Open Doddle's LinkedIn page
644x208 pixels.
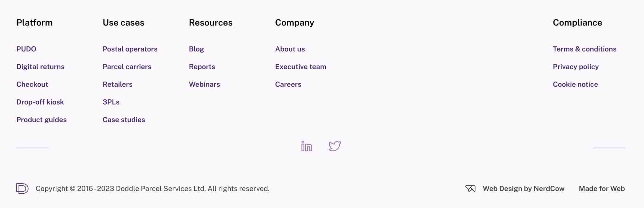pyautogui.click(x=306, y=146)
